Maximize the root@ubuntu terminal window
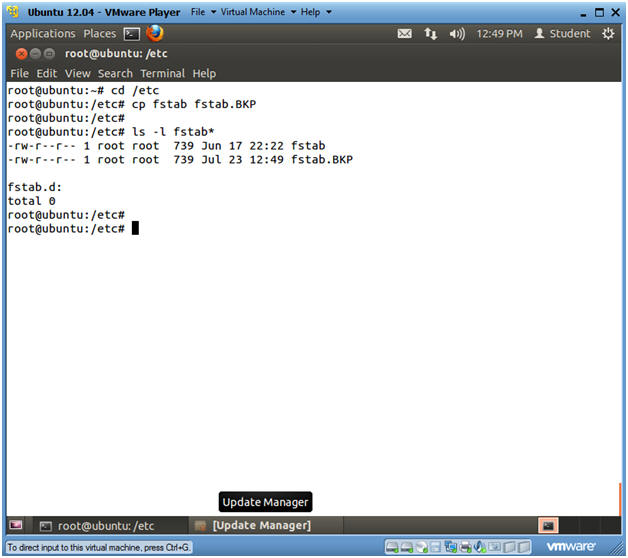 click(x=49, y=53)
